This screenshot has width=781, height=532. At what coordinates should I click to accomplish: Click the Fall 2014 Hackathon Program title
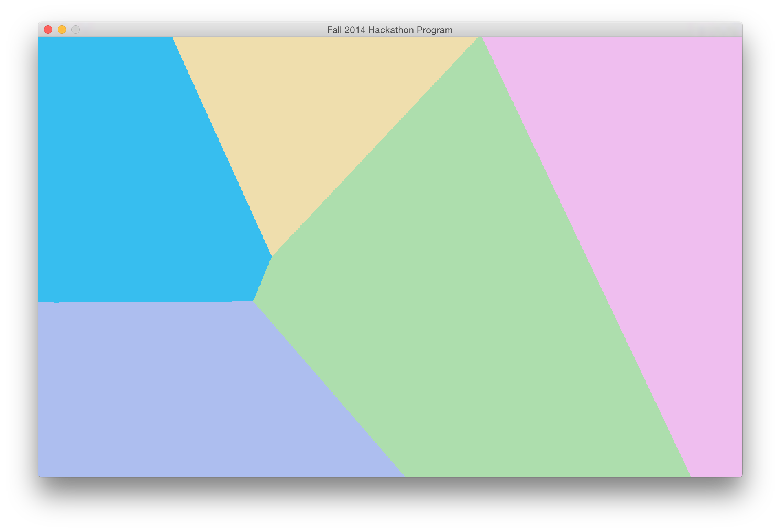pyautogui.click(x=390, y=30)
